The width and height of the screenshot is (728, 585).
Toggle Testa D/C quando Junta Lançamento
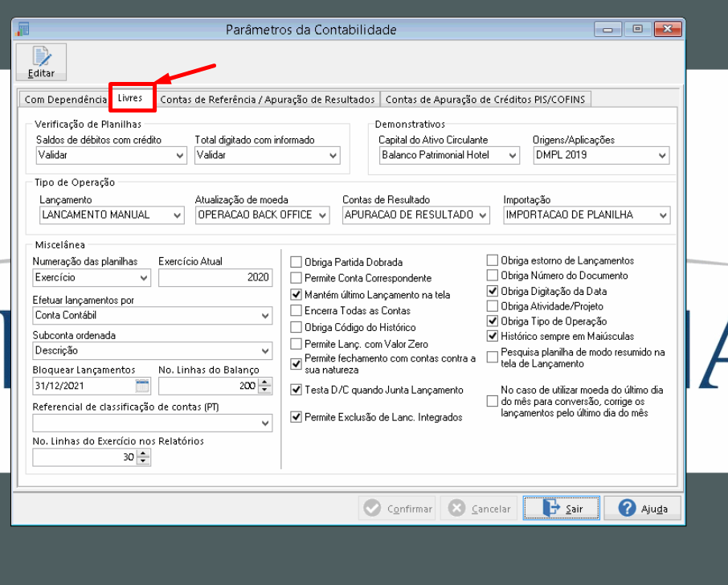click(x=296, y=390)
